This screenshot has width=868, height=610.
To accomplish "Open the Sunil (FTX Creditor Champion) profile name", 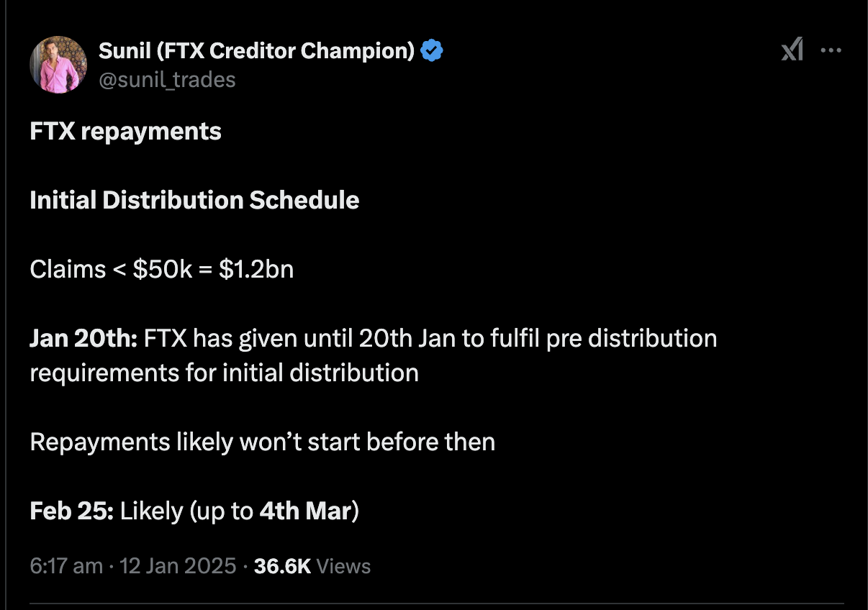I will pos(257,51).
